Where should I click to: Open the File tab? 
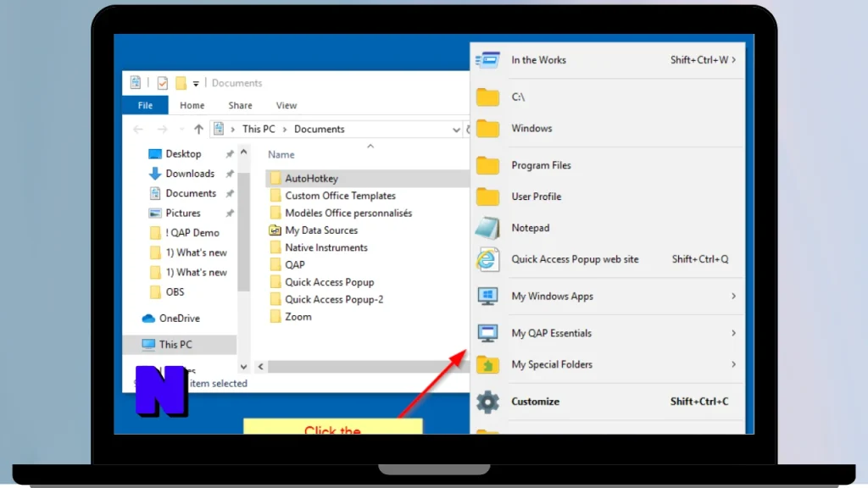click(145, 105)
